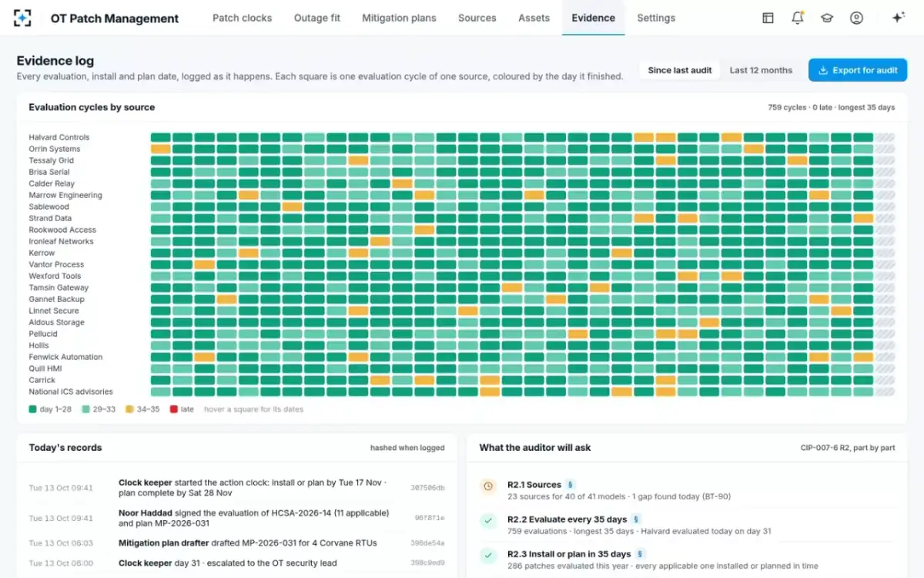Click the National ICS advisories source name
Image resolution: width=924 pixels, height=578 pixels.
point(71,391)
